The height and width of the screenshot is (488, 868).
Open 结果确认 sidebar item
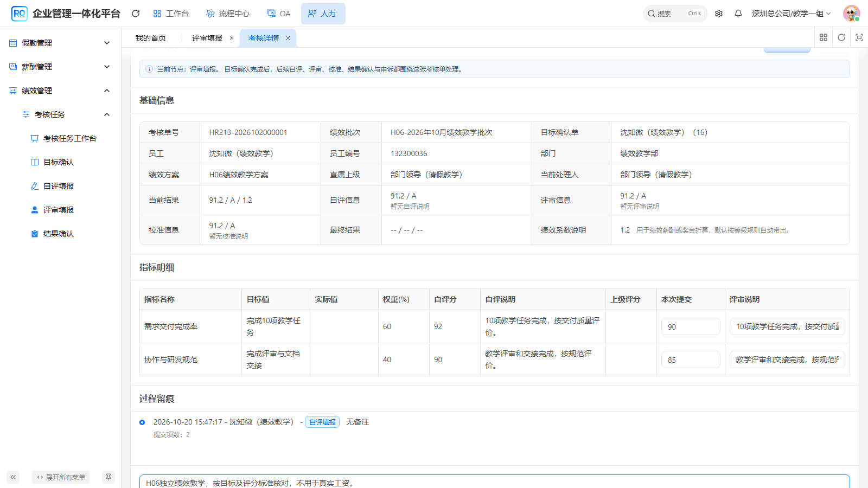[x=58, y=234]
